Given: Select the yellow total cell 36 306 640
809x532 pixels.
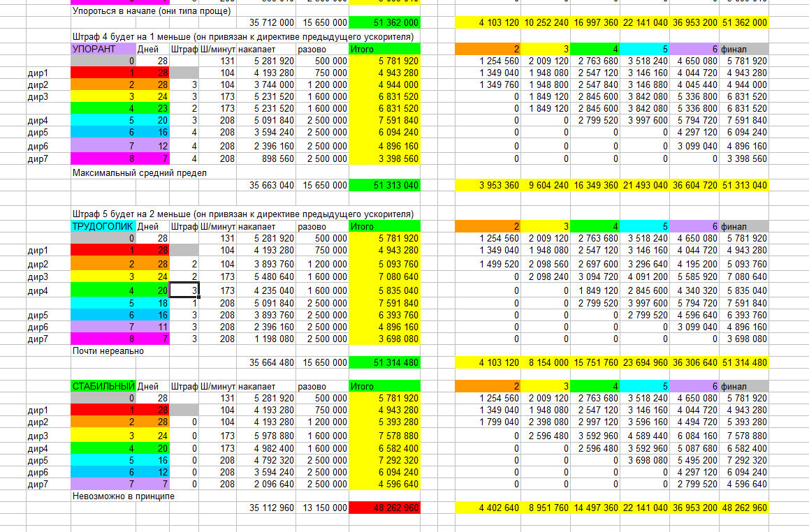Looking at the screenshot, I should pos(694,362).
